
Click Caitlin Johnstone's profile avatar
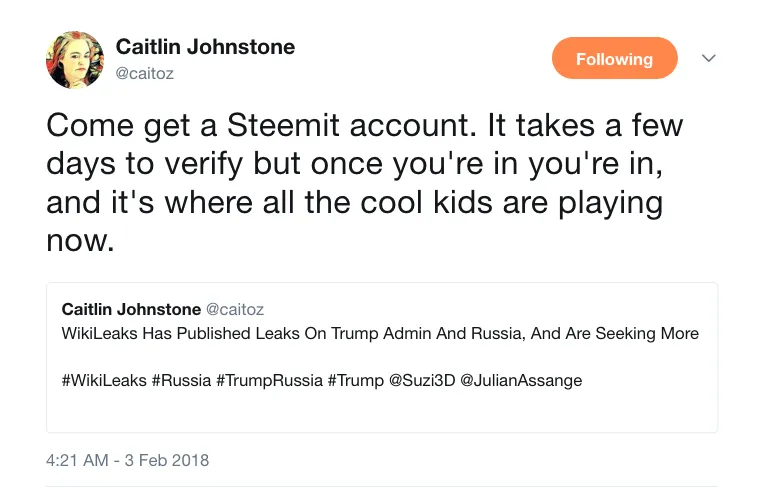(75, 59)
